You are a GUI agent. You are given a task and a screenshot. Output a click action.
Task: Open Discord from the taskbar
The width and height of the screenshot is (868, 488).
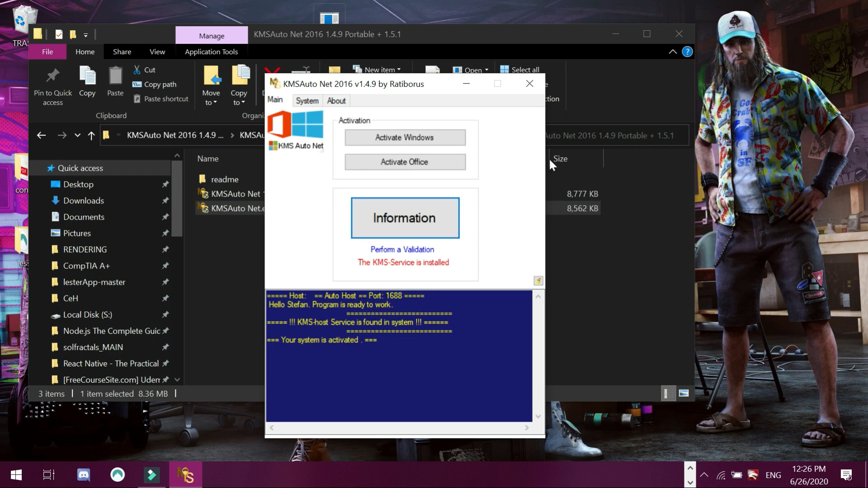point(84,475)
